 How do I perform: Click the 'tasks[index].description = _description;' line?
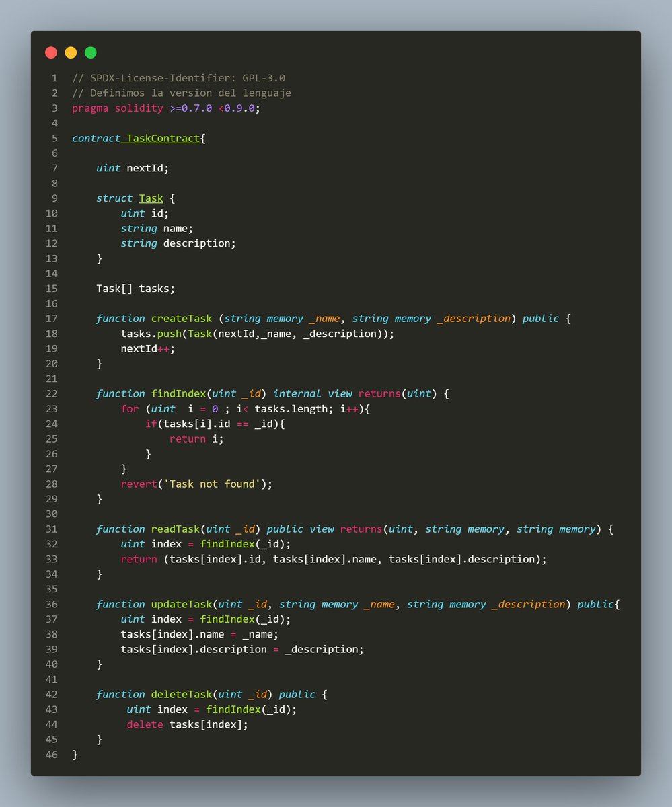coord(242,649)
